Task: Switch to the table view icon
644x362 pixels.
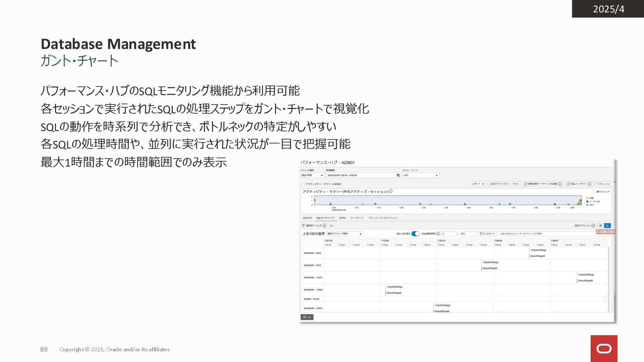Action: pyautogui.click(x=600, y=226)
